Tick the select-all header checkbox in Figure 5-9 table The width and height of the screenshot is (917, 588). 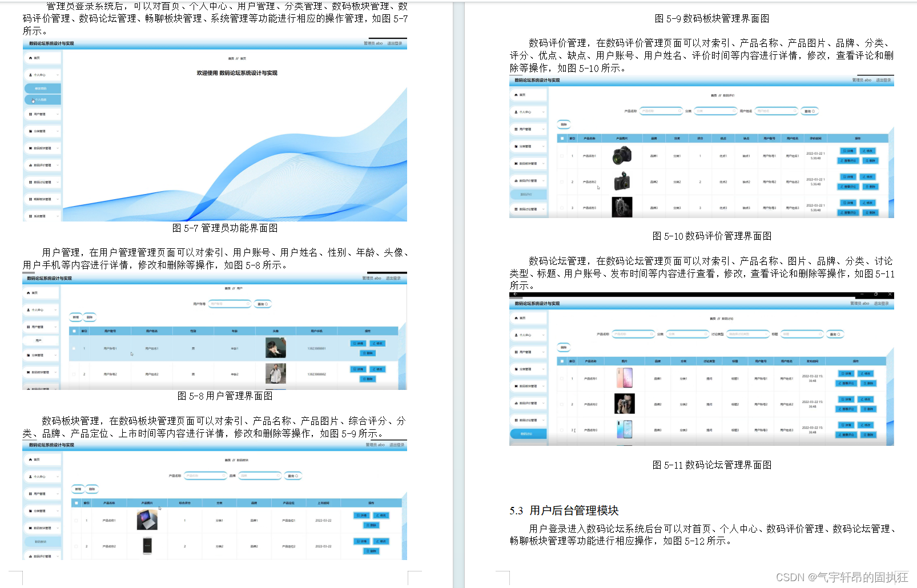76,503
